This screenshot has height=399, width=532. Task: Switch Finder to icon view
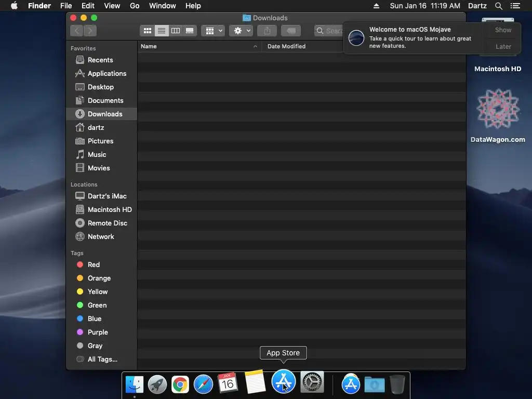click(x=147, y=31)
